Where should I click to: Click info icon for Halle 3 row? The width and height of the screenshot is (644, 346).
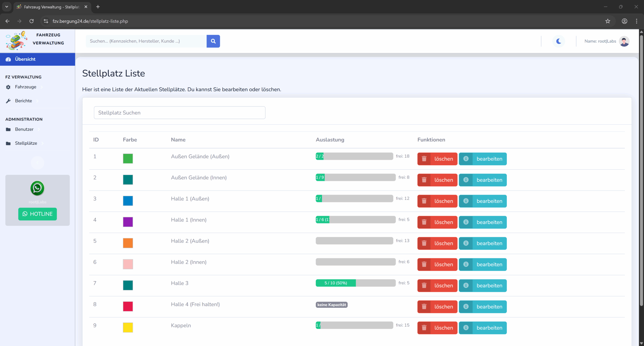[466, 285]
